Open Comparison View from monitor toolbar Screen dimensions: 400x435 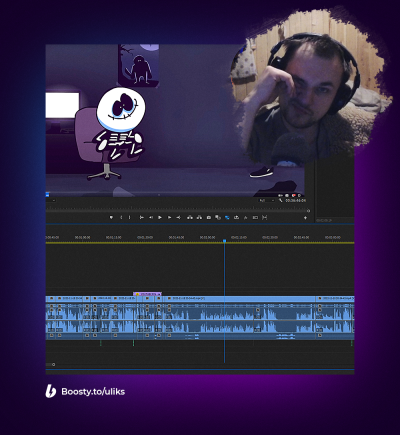coord(218,217)
